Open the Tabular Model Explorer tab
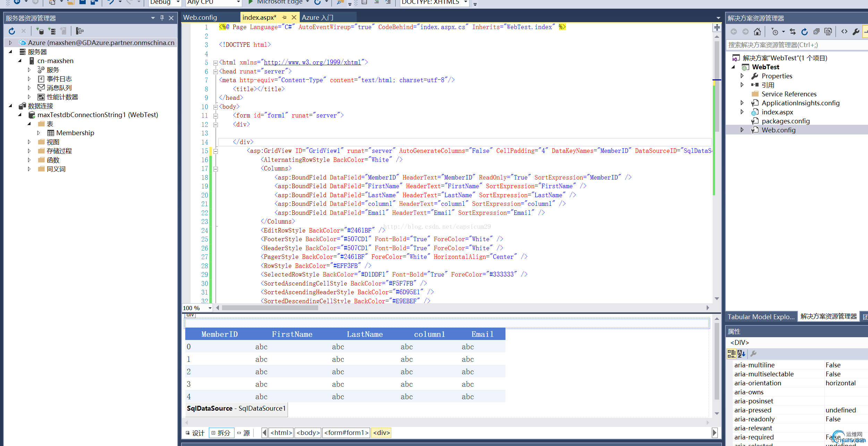 (761, 317)
